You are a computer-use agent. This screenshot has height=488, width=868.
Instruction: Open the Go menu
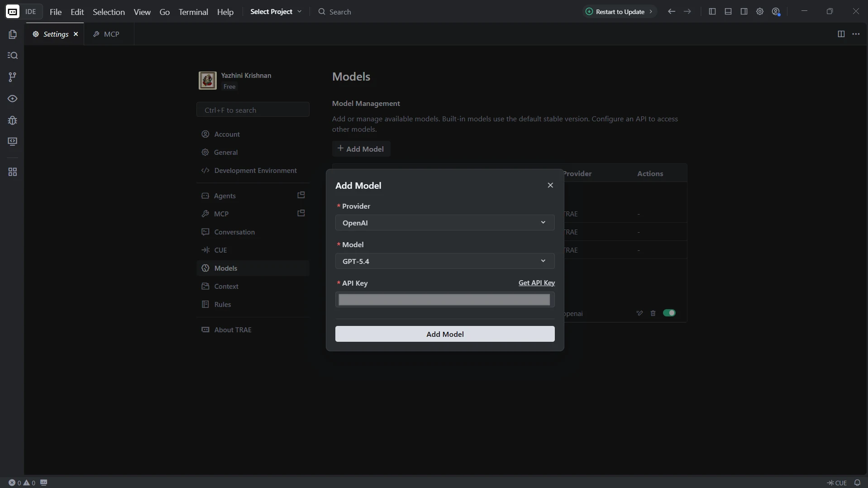pyautogui.click(x=165, y=12)
